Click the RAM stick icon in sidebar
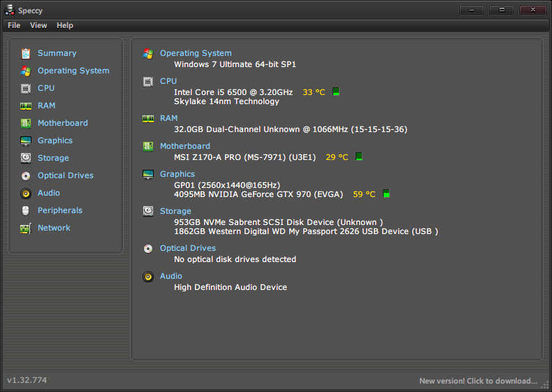The width and height of the screenshot is (552, 392). [x=26, y=106]
